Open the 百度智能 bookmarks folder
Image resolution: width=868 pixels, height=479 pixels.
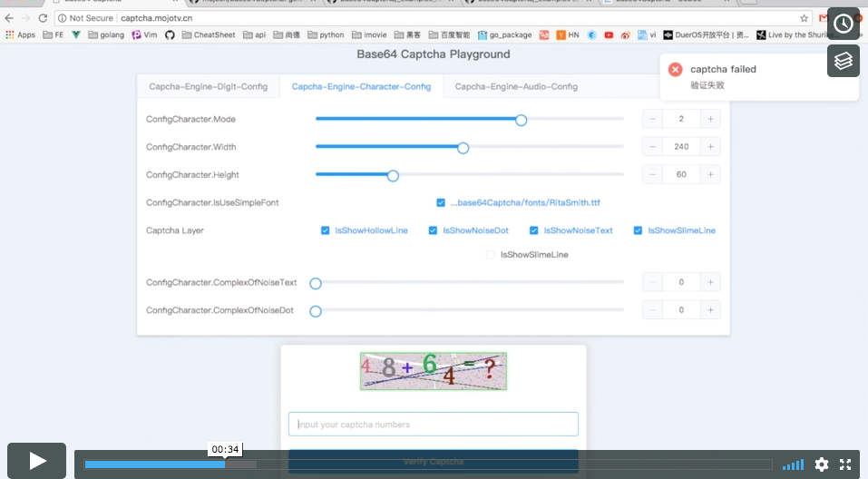[449, 34]
